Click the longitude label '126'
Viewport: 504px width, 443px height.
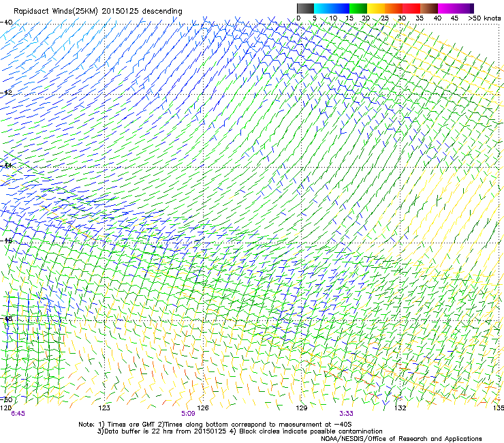tap(203, 408)
